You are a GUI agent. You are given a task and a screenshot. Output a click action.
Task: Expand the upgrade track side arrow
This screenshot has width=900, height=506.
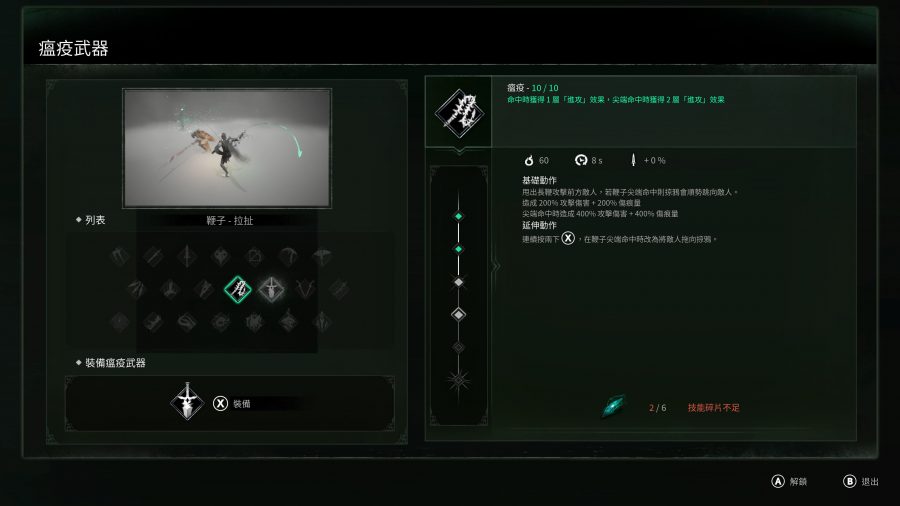click(495, 266)
